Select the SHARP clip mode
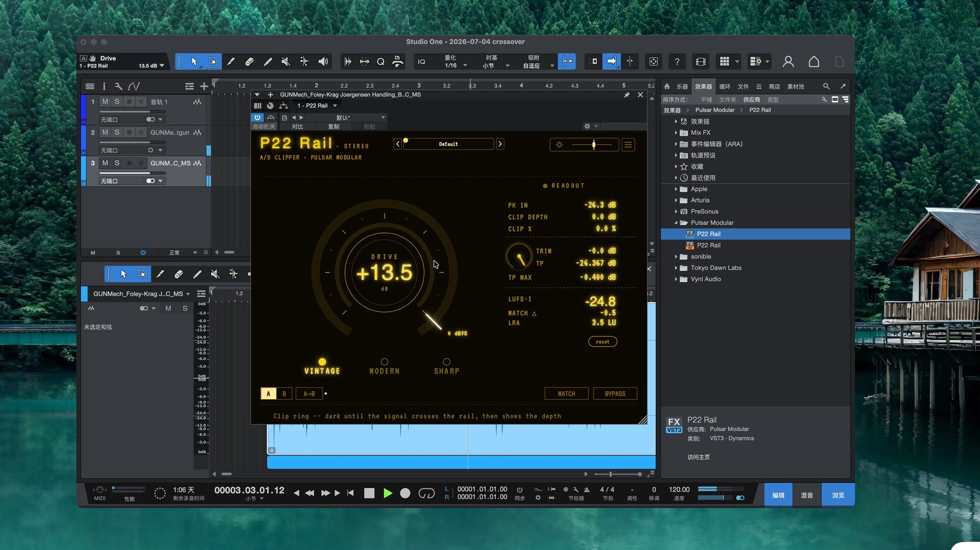980x550 pixels. click(x=447, y=367)
